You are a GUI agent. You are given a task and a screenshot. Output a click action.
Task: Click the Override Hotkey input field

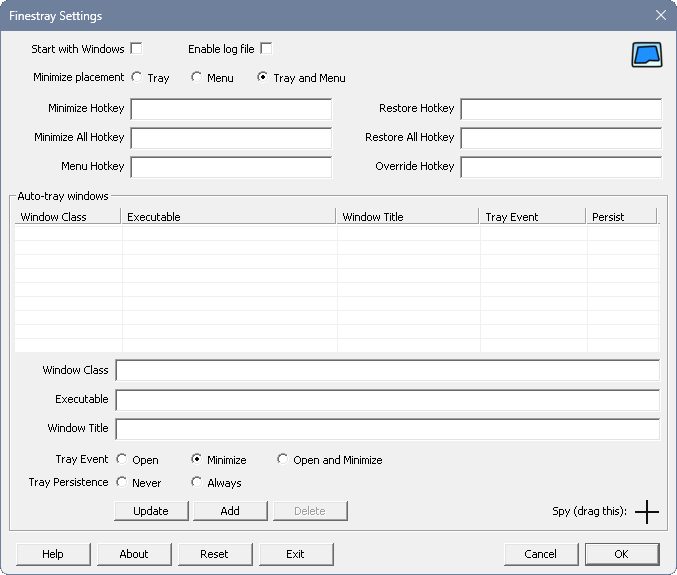[x=561, y=167]
